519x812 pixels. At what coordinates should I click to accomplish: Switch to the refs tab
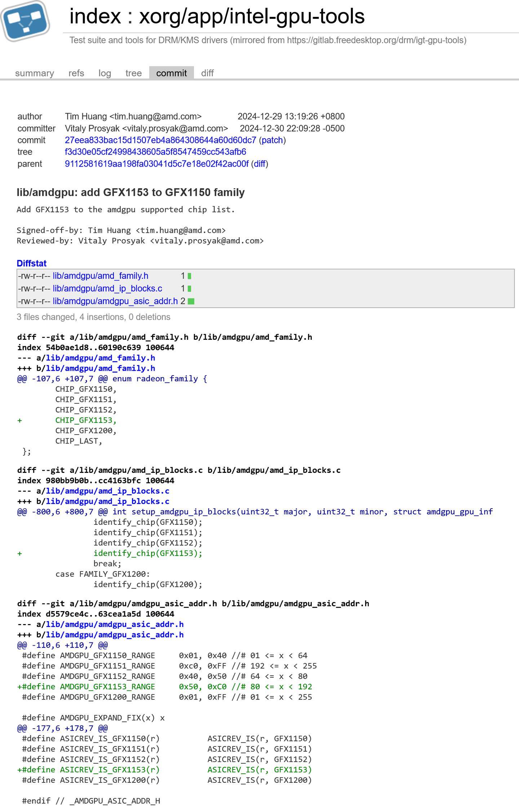point(76,73)
